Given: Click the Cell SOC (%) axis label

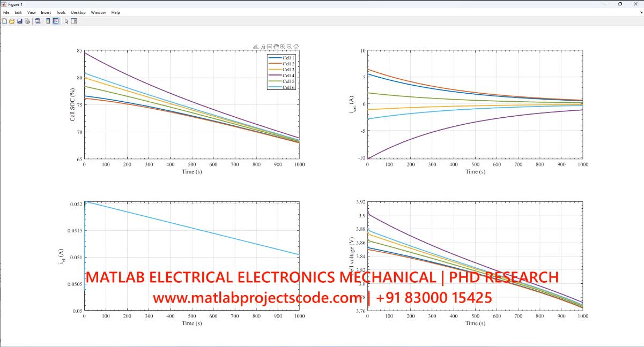Looking at the screenshot, I should tap(72, 105).
